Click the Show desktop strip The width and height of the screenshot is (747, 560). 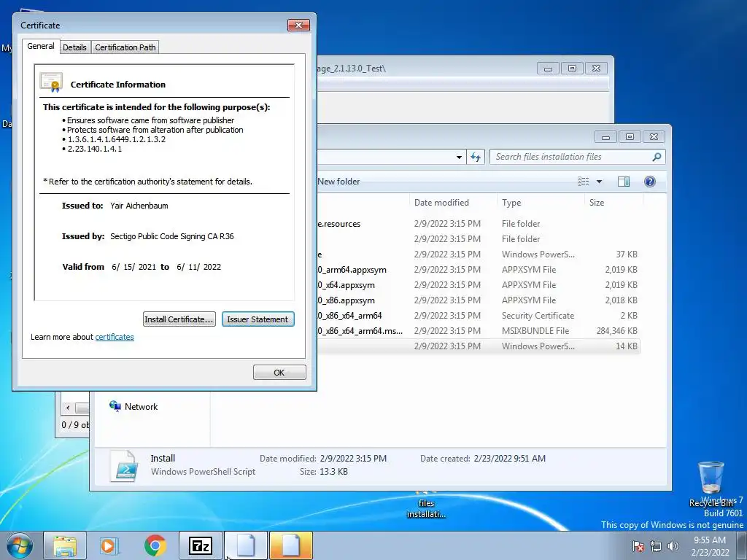coord(742,545)
